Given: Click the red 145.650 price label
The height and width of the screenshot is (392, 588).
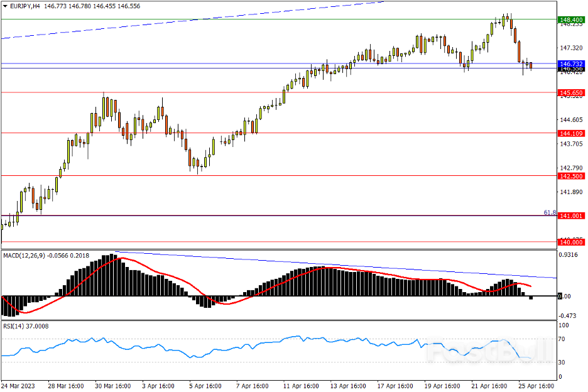Looking at the screenshot, I should 571,92.
